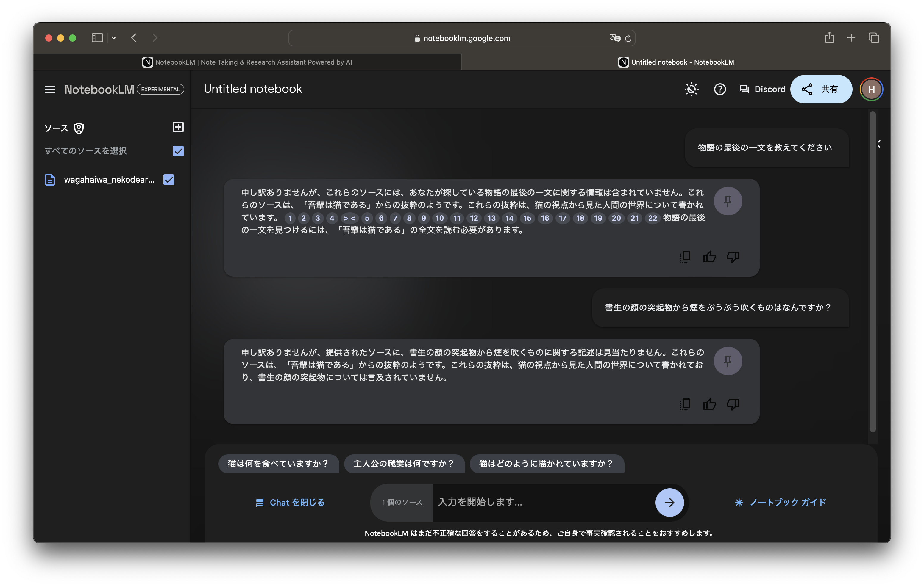The width and height of the screenshot is (924, 587).
Task: Toggle light/dark theme brightness icon
Action: pos(691,89)
